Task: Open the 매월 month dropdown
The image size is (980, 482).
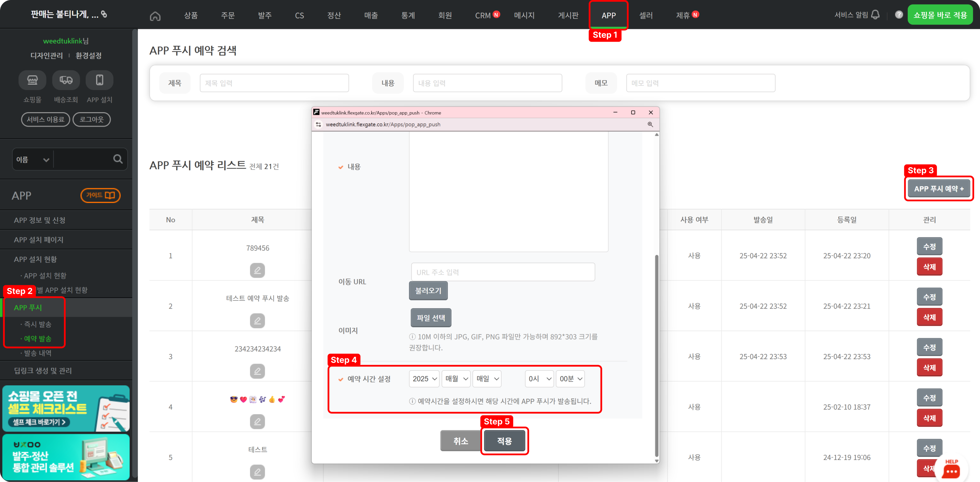Action: pyautogui.click(x=456, y=378)
